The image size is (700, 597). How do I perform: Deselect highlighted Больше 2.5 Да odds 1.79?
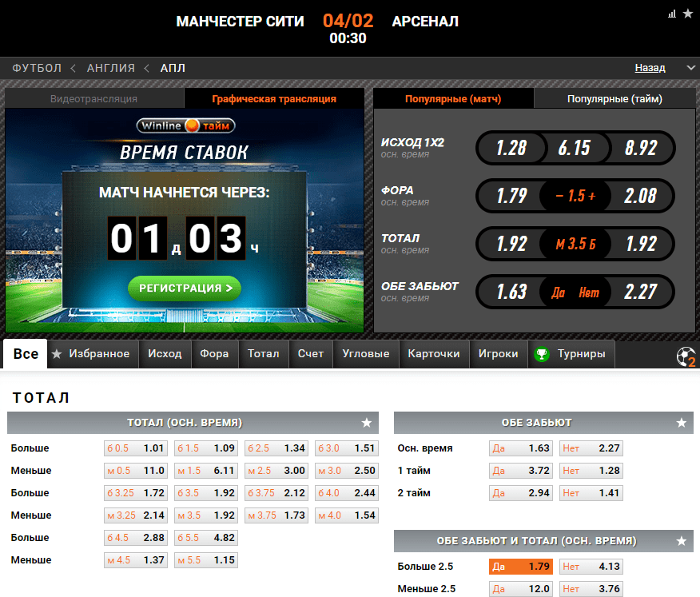tap(521, 566)
